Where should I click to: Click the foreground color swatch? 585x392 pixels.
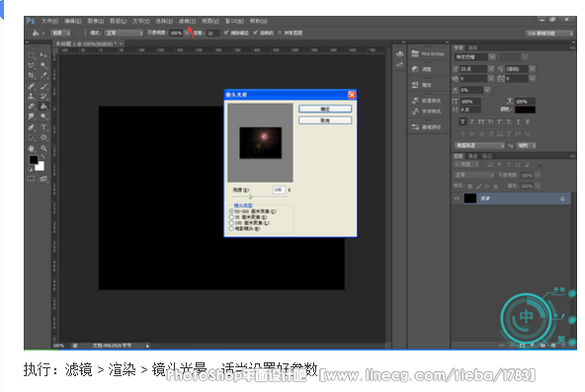click(34, 160)
